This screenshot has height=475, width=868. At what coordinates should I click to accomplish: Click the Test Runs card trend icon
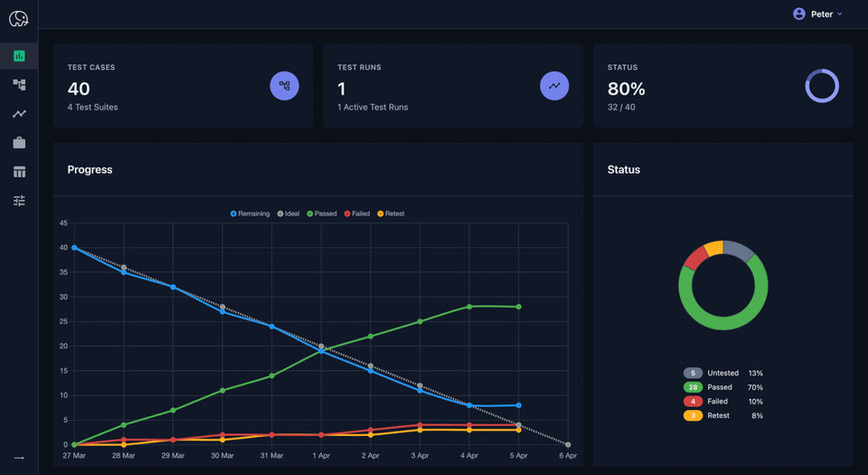pyautogui.click(x=554, y=86)
